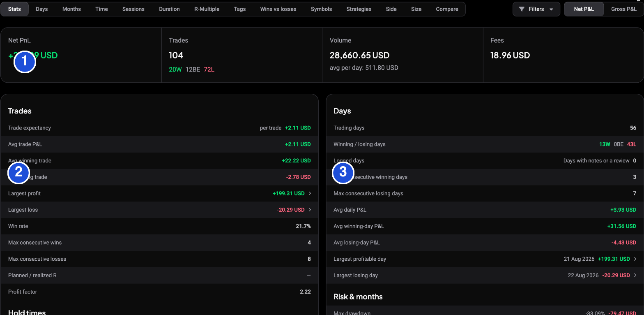The width and height of the screenshot is (644, 315).
Task: Click Avg trade P&L row value
Action: [x=298, y=144]
